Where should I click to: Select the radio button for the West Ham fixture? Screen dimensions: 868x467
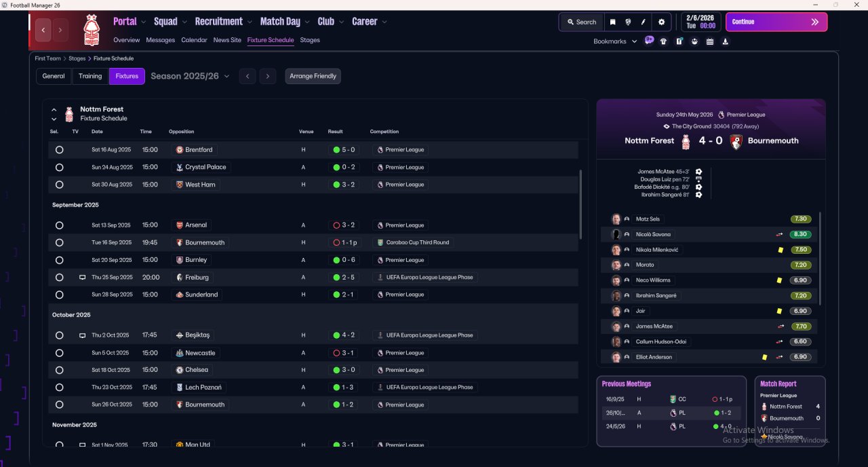tap(59, 185)
